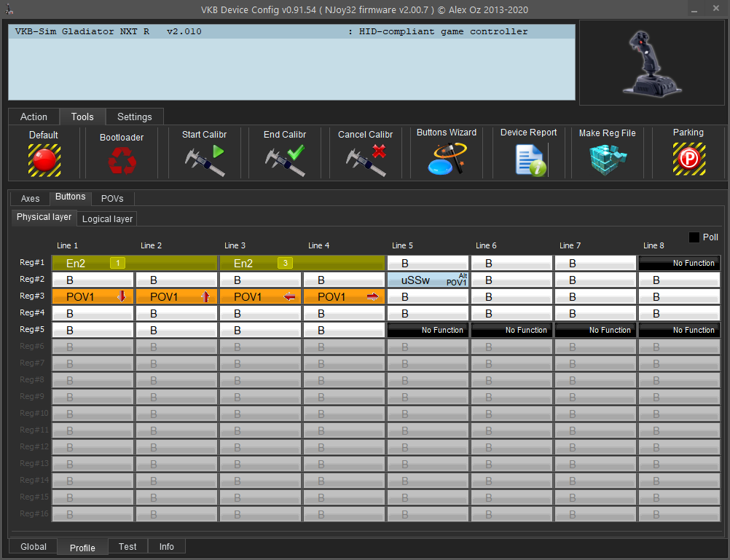
Task: Select the B cell at Reg#4 Line 3
Action: 261,313
